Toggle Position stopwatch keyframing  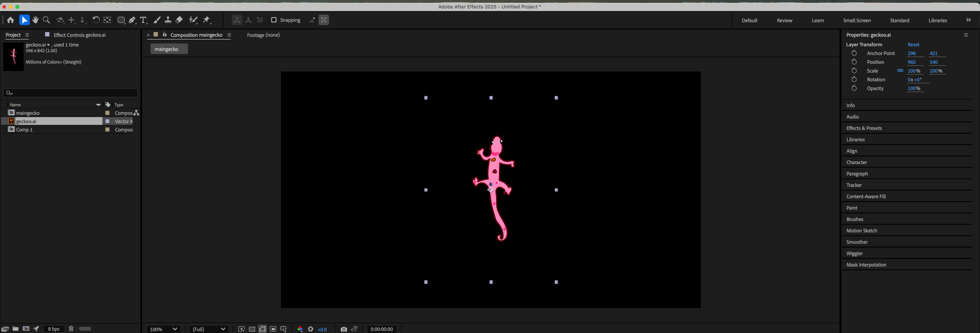tap(854, 62)
